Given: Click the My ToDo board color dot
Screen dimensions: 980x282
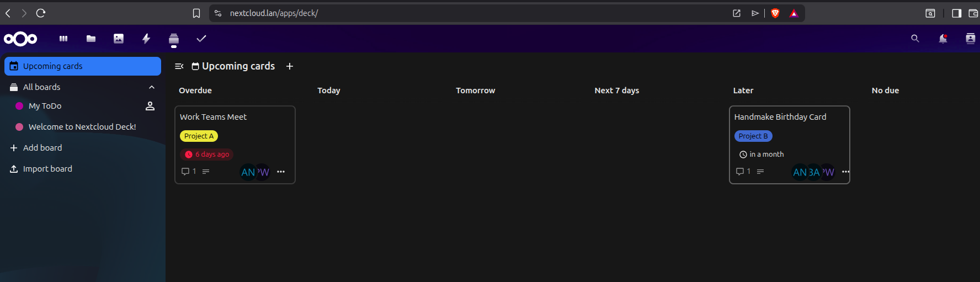Looking at the screenshot, I should (x=19, y=106).
